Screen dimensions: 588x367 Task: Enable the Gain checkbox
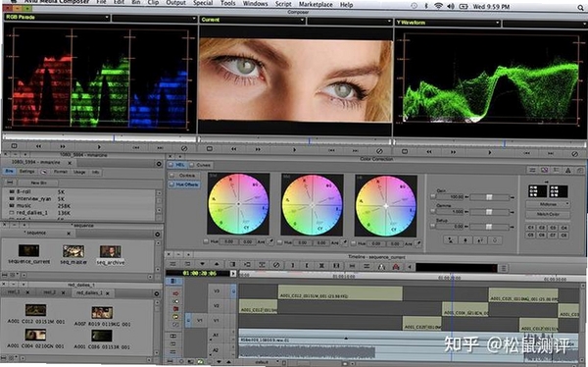(432, 196)
